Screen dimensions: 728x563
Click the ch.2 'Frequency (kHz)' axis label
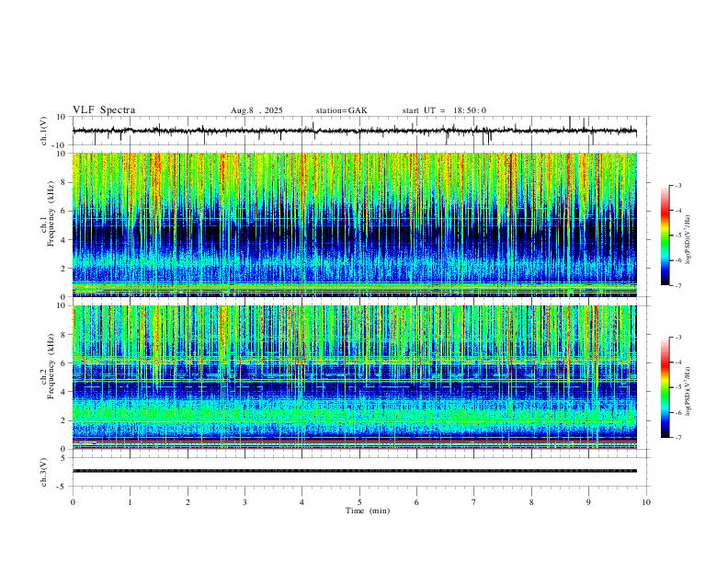[x=51, y=366]
